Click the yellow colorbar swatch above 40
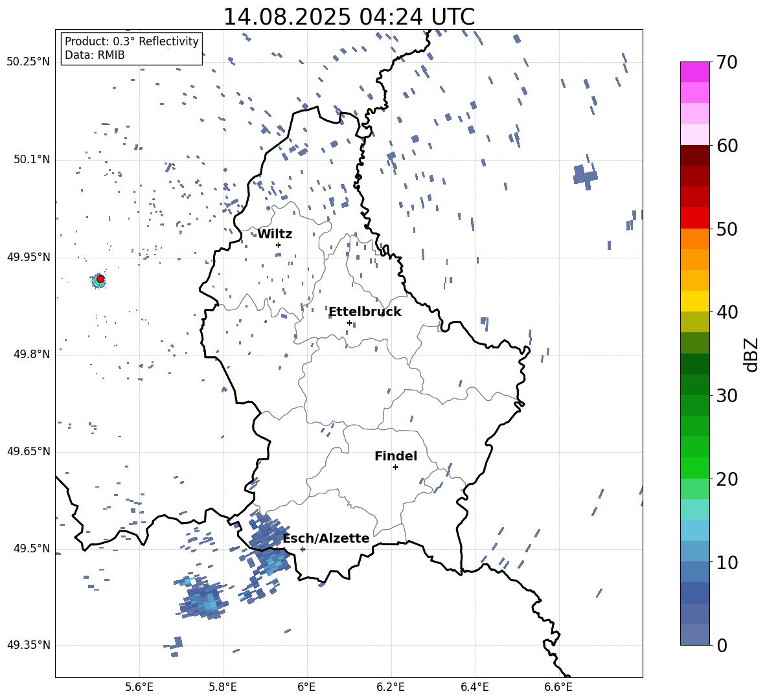767x700 pixels. tap(694, 301)
